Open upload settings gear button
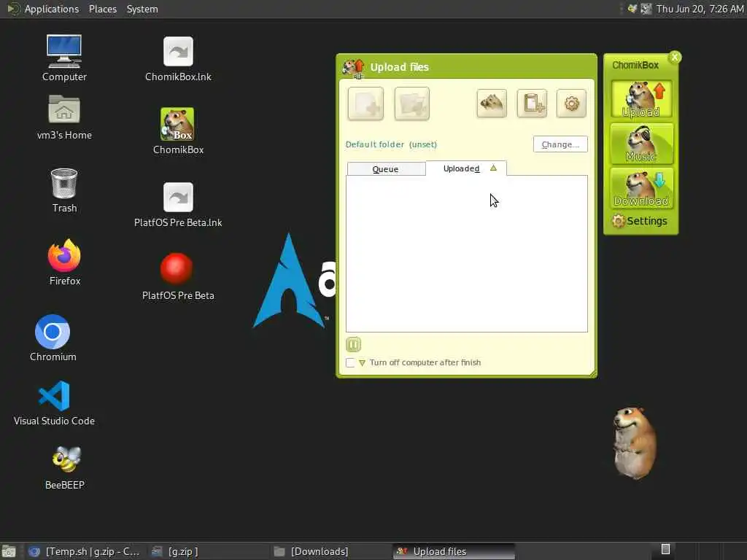The image size is (747, 560). click(x=572, y=103)
